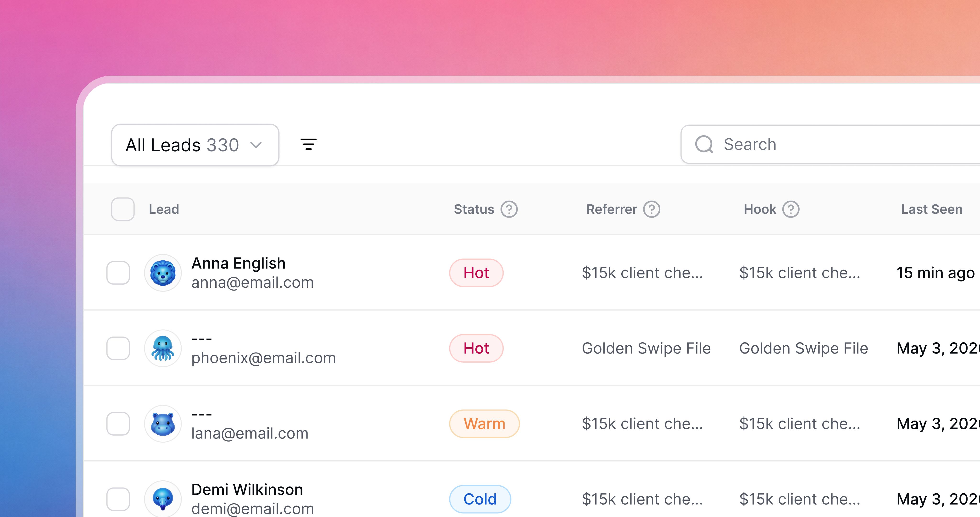This screenshot has width=980, height=517.
Task: Expand the All Leads 330 dropdown
Action: pos(195,145)
